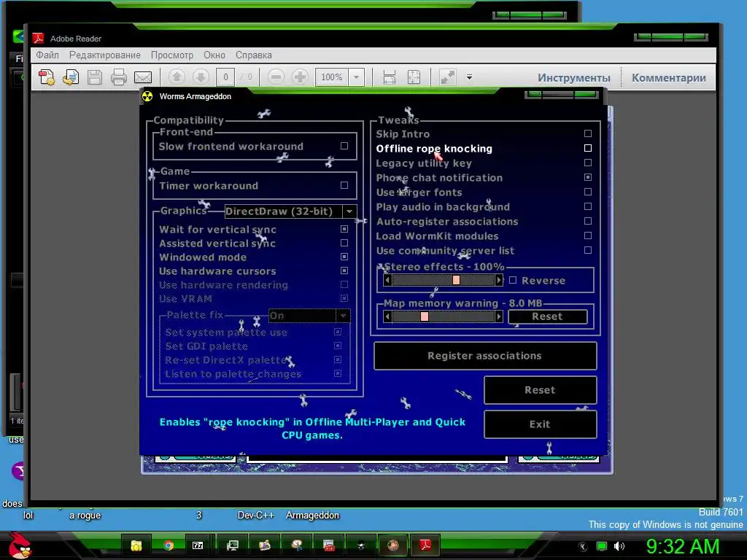Open the Справка menu
747x560 pixels.
tap(253, 55)
